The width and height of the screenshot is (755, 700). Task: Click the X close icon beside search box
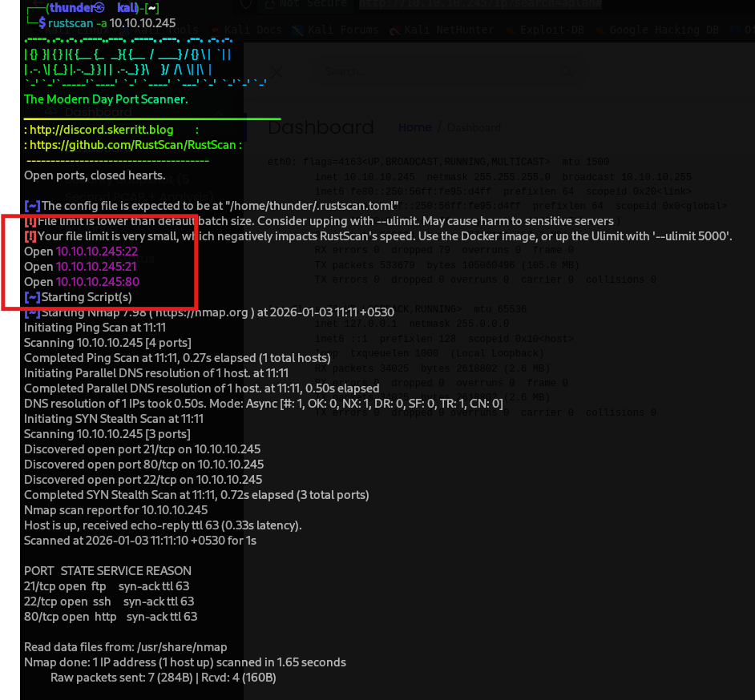click(277, 73)
